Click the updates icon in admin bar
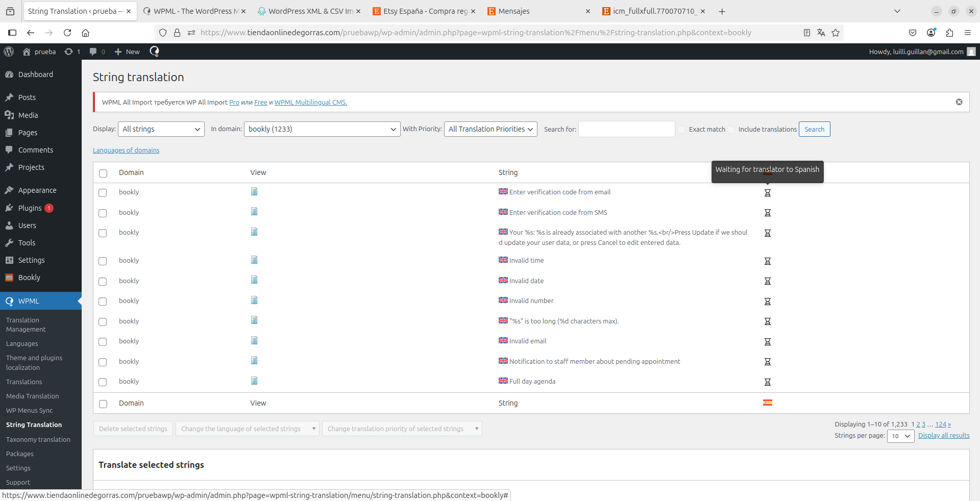This screenshot has width=980, height=501. point(72,52)
